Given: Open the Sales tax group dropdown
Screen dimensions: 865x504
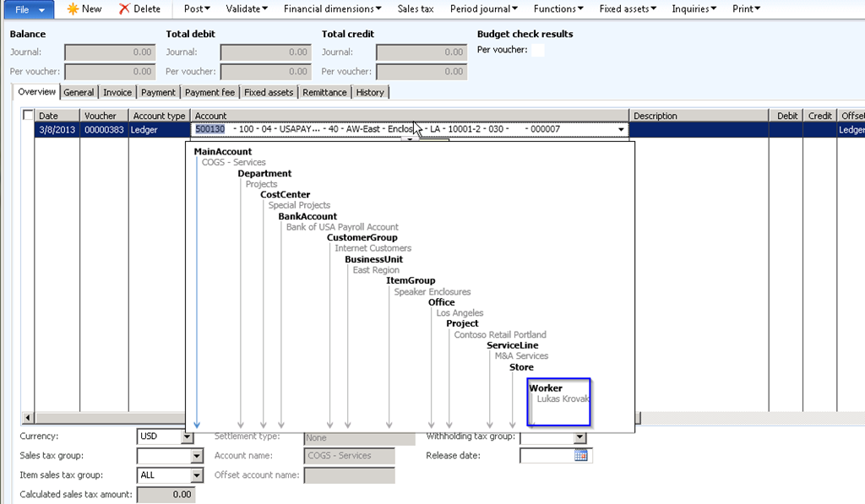Looking at the screenshot, I should tap(197, 457).
